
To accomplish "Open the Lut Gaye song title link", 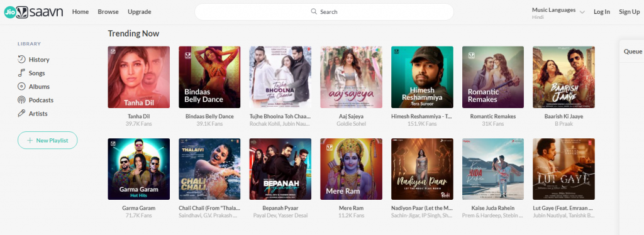I will [x=563, y=208].
